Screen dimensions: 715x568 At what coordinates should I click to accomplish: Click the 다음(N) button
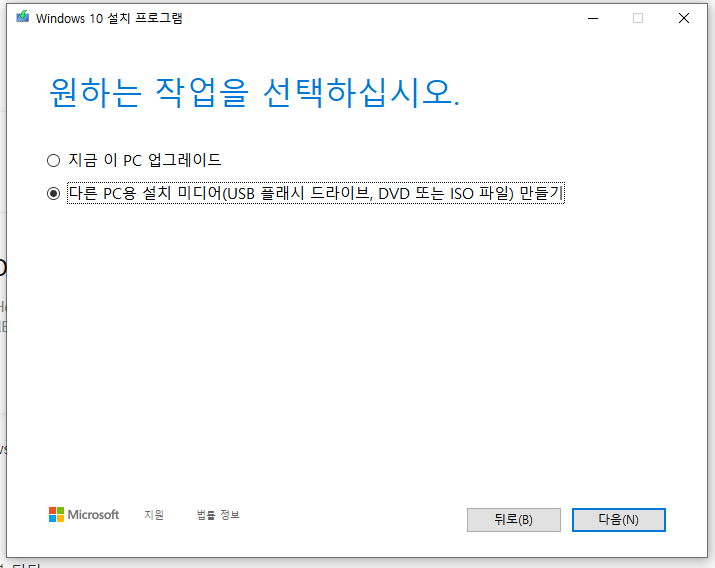619,520
